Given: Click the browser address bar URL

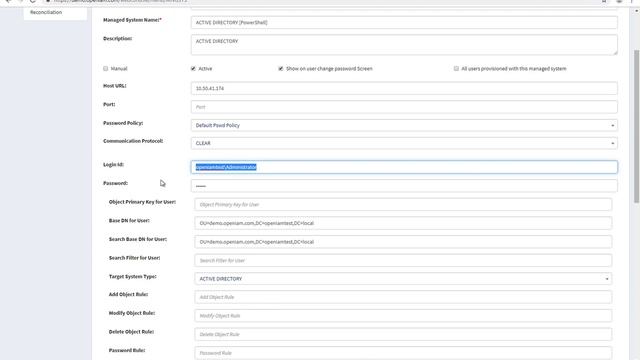Looking at the screenshot, I should pyautogui.click(x=120, y=1).
